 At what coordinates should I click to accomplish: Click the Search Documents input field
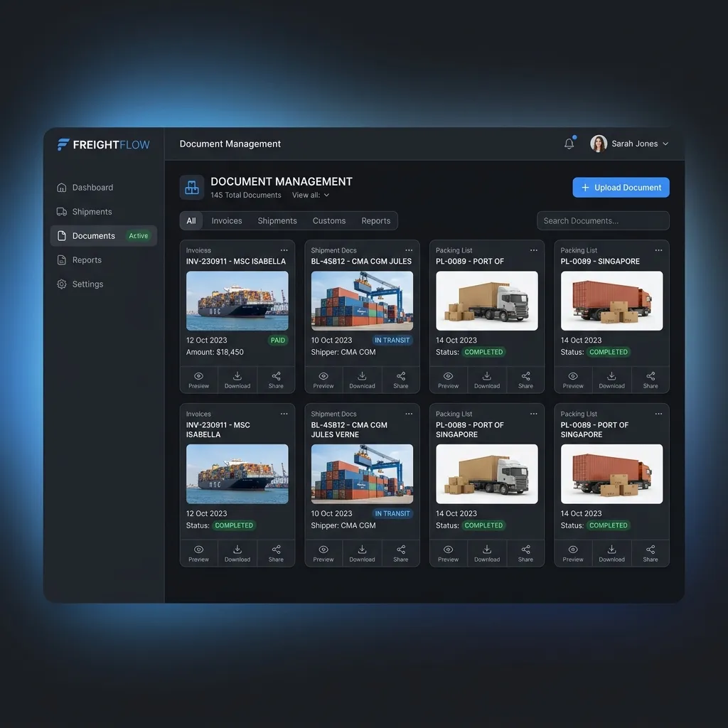pyautogui.click(x=602, y=220)
